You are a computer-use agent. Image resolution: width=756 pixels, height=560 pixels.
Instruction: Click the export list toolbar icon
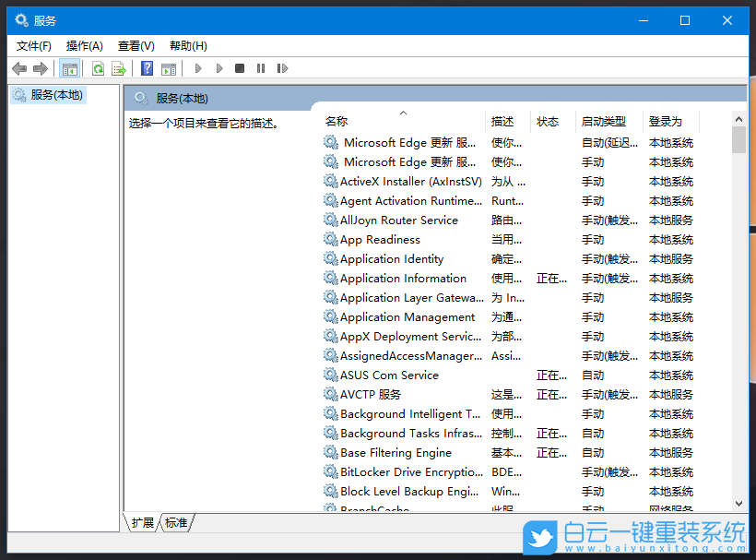pos(119,67)
